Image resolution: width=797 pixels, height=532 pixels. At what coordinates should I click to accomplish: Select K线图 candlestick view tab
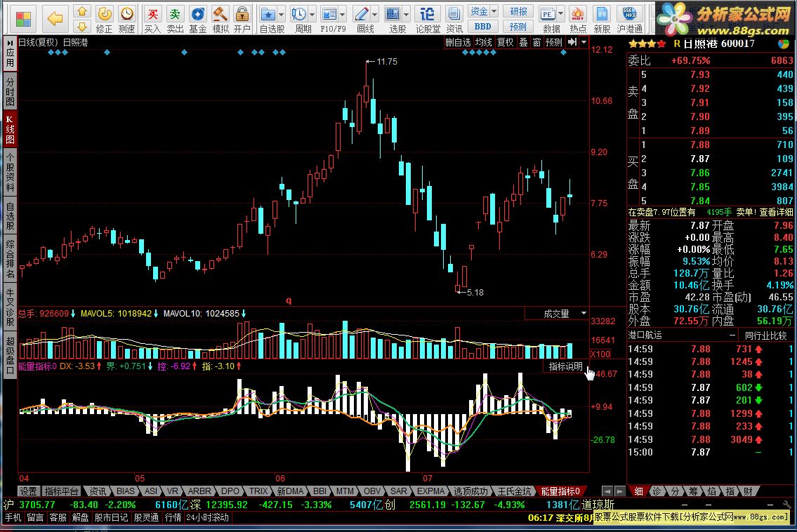pos(10,130)
